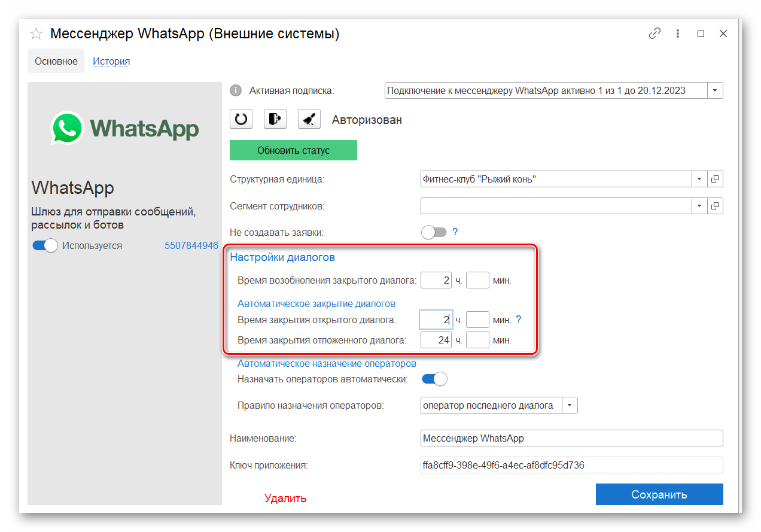Click the broom clear icon button
The image size is (761, 532).
pos(309,119)
